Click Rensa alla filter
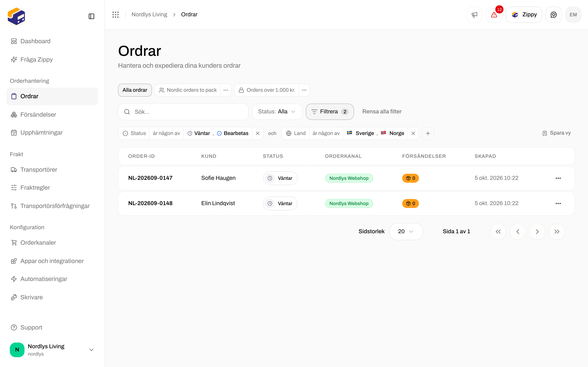This screenshot has height=367, width=588. pyautogui.click(x=382, y=112)
